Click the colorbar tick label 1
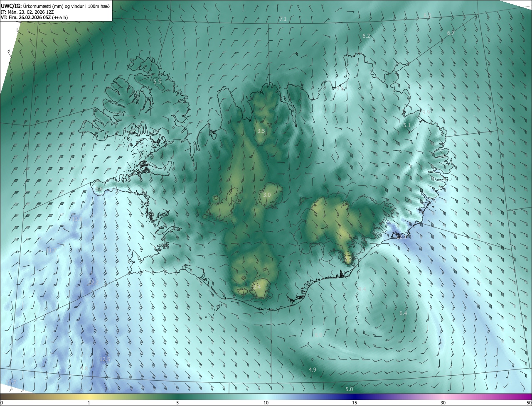This screenshot has height=406, width=532. point(89,403)
